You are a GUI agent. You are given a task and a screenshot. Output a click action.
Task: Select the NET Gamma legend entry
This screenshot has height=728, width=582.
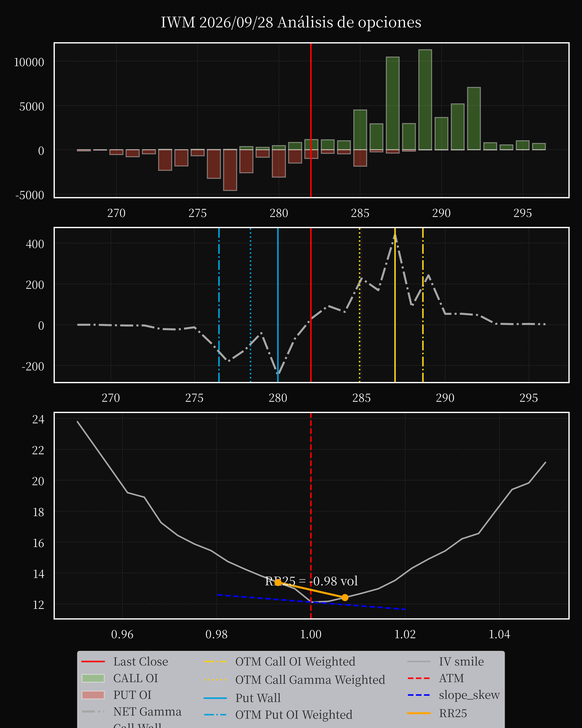[132, 711]
